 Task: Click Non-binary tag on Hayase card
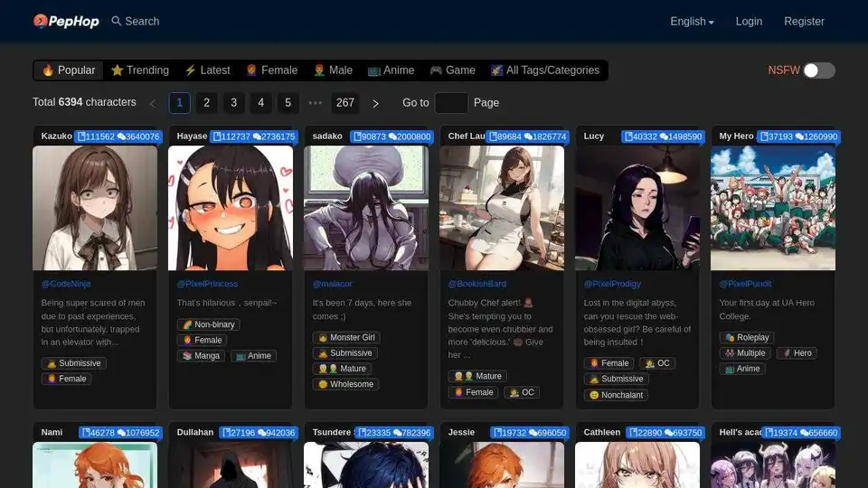(x=209, y=324)
